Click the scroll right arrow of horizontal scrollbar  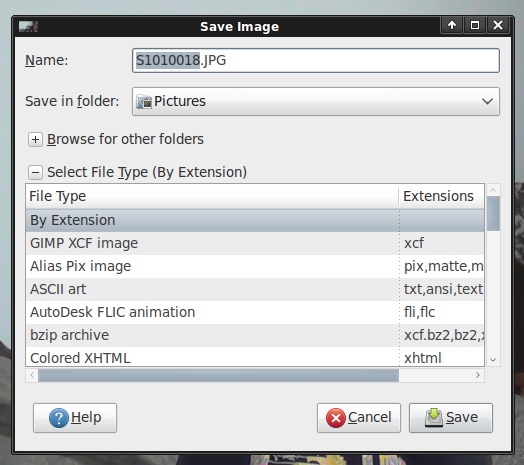(x=478, y=375)
